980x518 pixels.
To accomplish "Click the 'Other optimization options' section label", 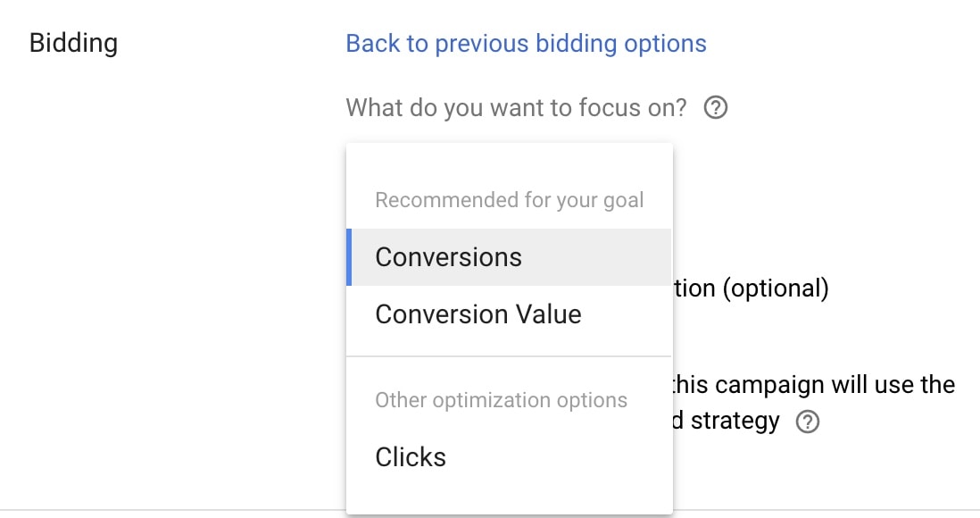I will pos(500,399).
